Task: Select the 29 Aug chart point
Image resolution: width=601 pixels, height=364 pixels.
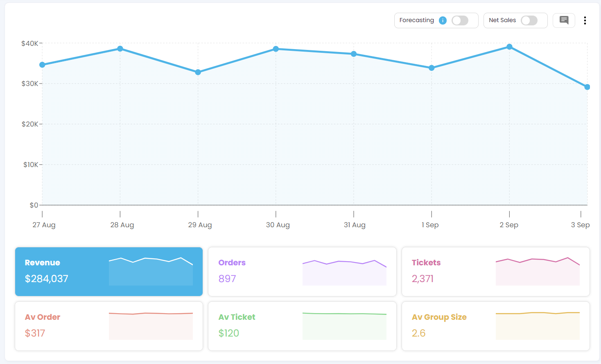Action: pos(198,72)
